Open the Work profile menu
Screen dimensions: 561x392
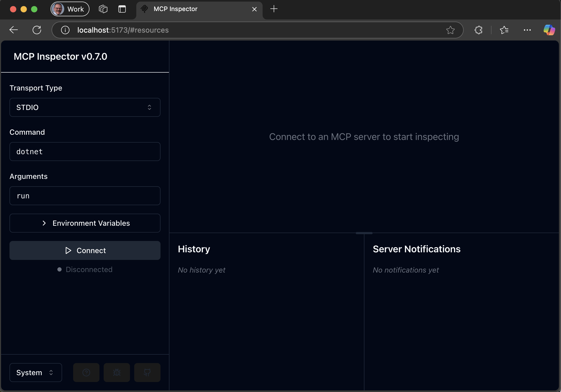(70, 9)
